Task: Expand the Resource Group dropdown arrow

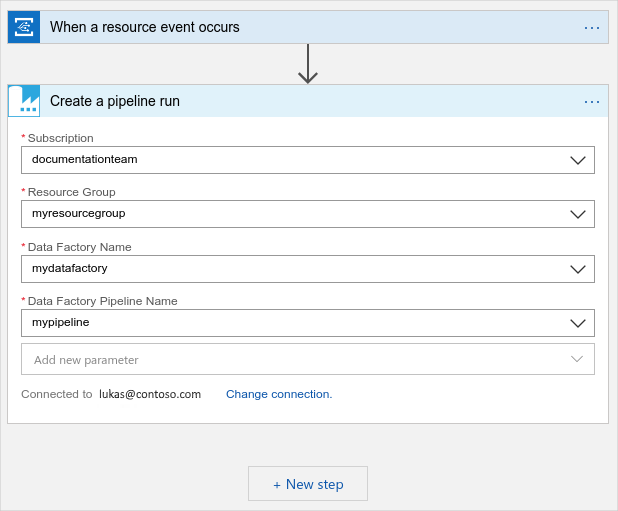Action: 577,214
